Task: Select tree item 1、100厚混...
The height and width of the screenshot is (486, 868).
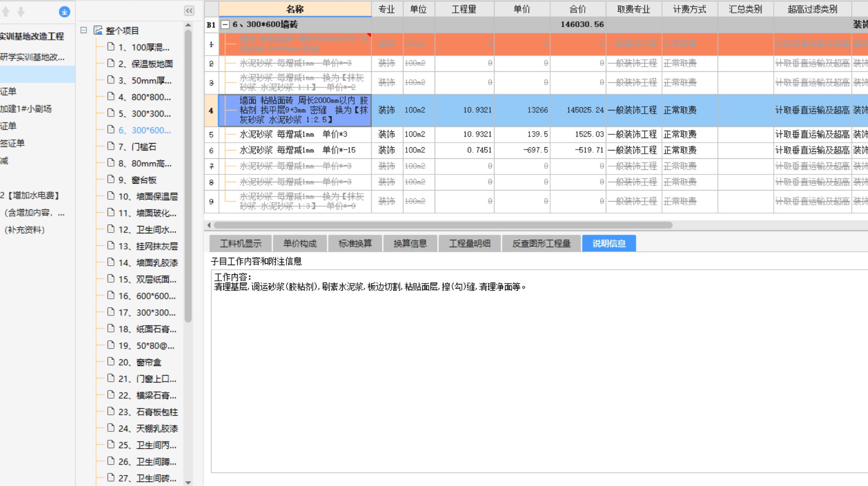Action: pos(144,47)
